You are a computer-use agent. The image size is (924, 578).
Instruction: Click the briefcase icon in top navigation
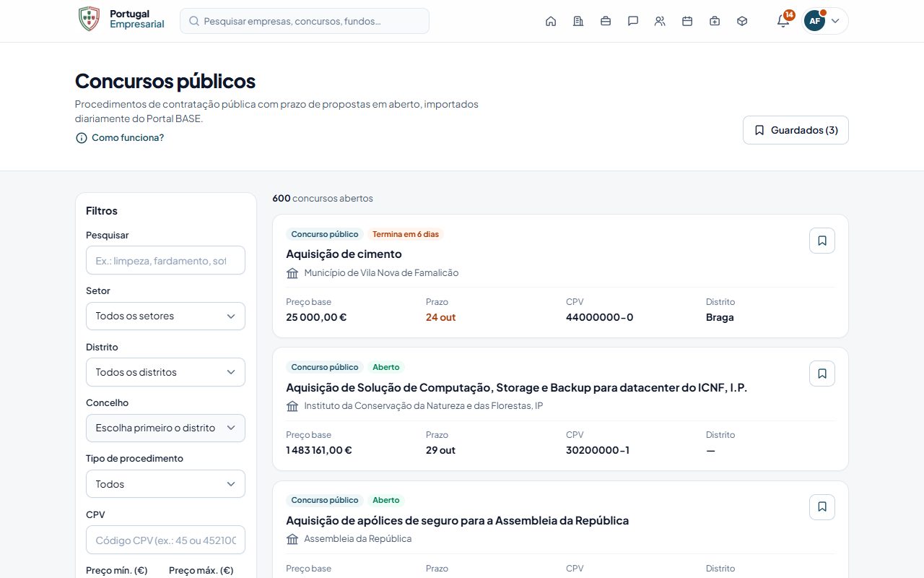tap(606, 21)
